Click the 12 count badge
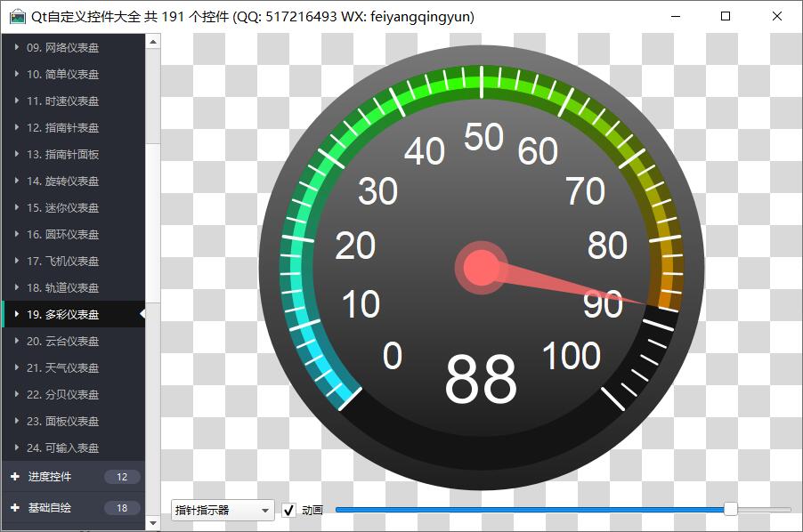Screen dimensions: 803x532 point(122,477)
